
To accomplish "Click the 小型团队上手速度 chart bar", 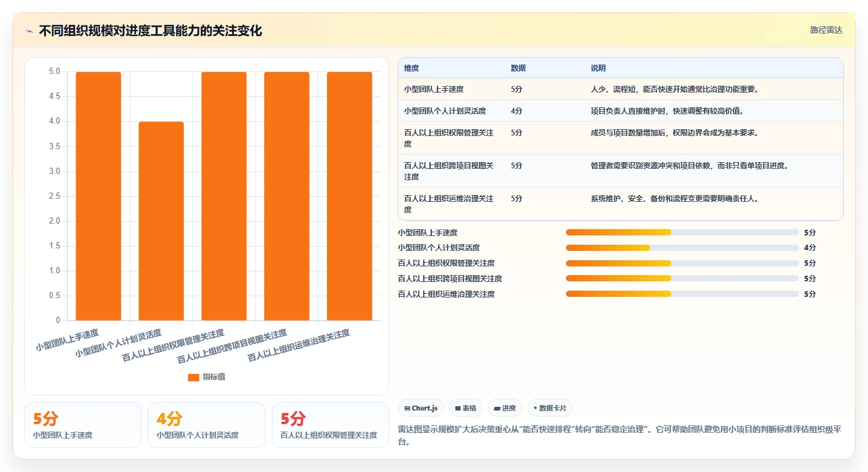I will click(98, 196).
